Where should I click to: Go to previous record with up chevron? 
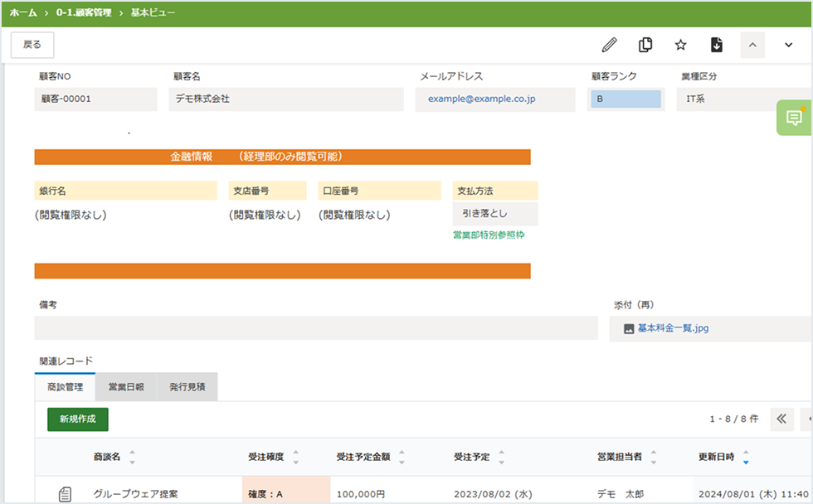[x=752, y=45]
